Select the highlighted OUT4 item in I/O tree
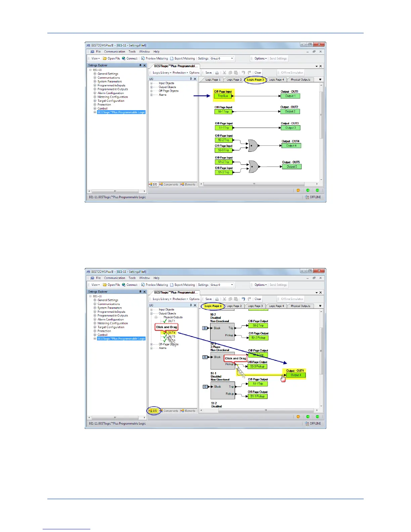Viewport: 411px width, 532px height. pos(172,333)
